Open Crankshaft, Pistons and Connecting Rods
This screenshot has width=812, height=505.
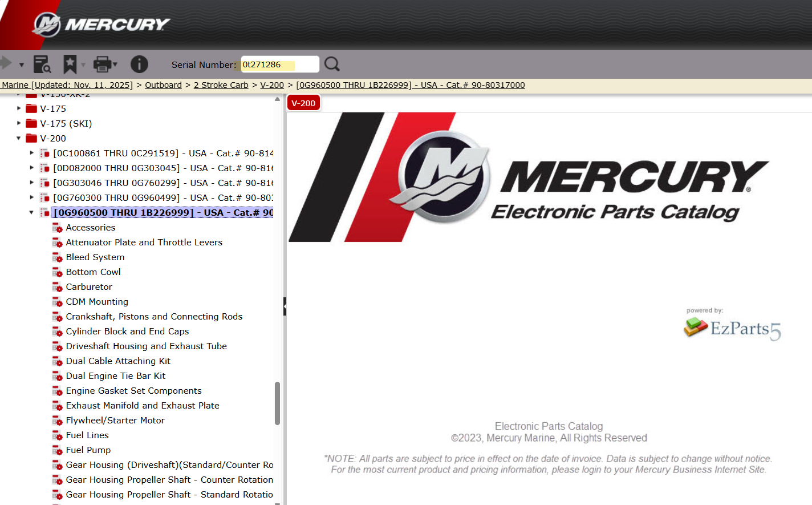154,316
